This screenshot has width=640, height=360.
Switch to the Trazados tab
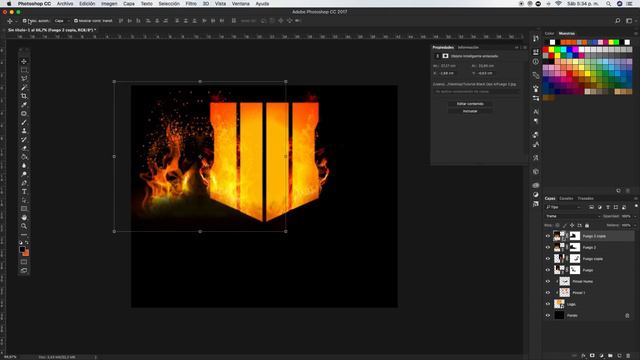tap(585, 198)
